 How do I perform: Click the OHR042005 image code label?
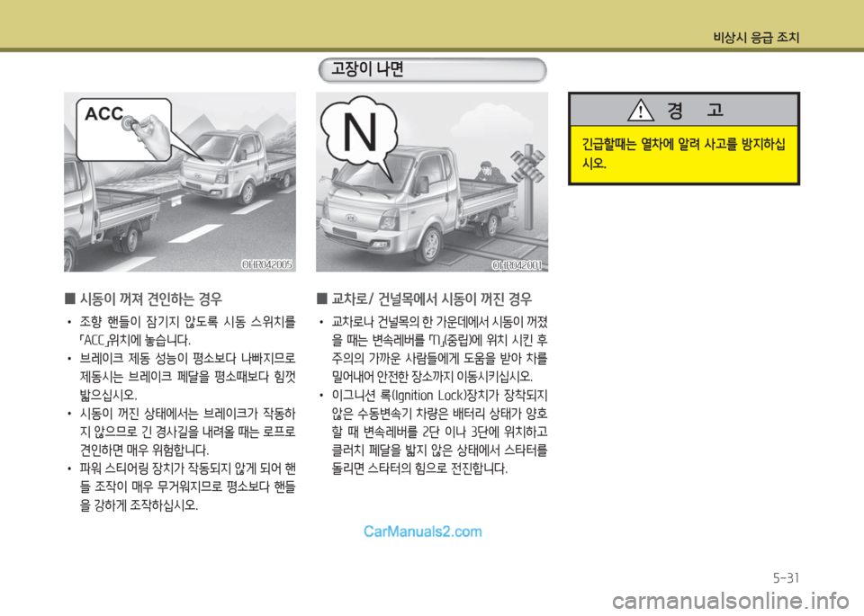tap(266, 264)
